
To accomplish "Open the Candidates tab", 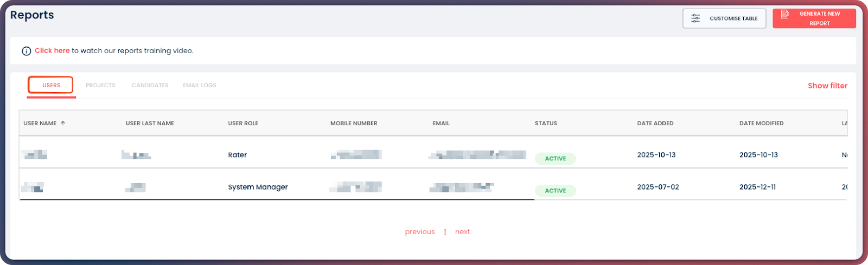I will pos(150,85).
